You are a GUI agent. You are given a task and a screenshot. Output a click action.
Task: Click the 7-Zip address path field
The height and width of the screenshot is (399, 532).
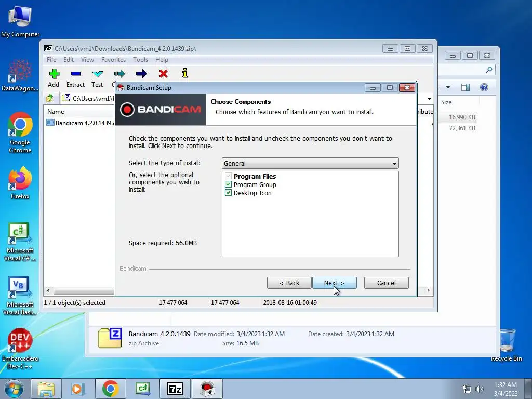point(87,98)
